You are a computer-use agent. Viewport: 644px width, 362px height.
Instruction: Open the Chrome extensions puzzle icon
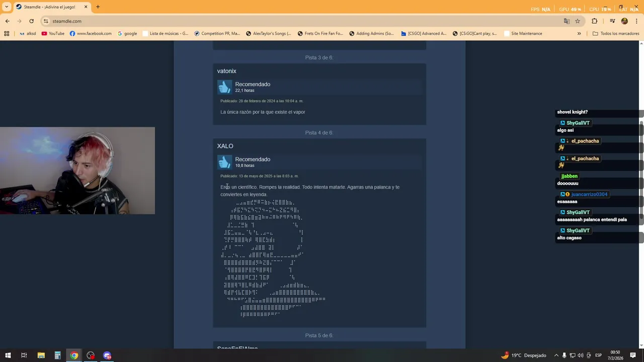594,21
